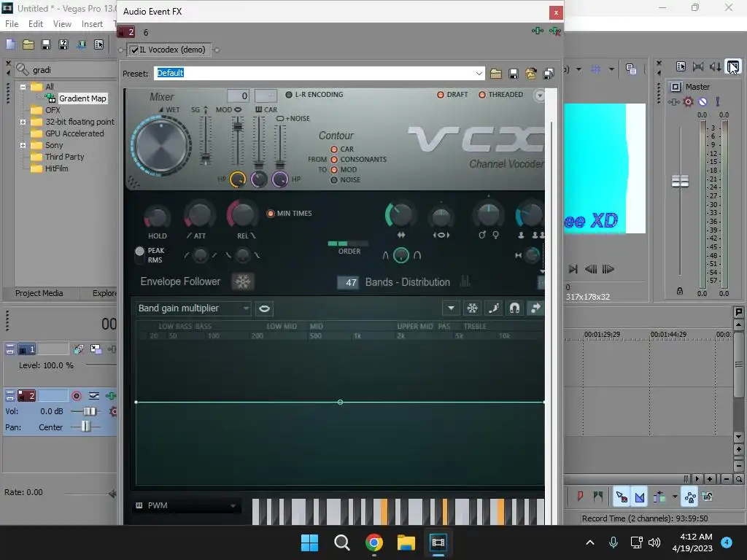Screen dimensions: 747x560
Task: Click Vegas Open folder toolbar icon
Action: (x=28, y=44)
